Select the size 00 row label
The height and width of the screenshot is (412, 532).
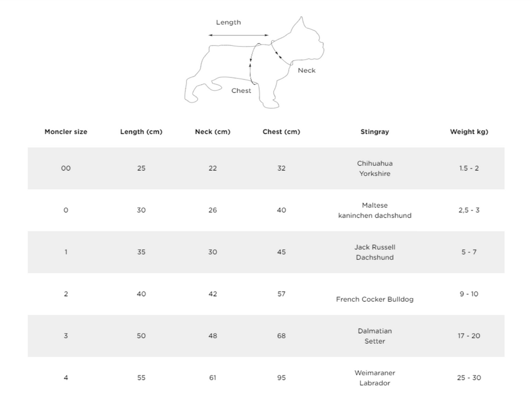pos(66,168)
